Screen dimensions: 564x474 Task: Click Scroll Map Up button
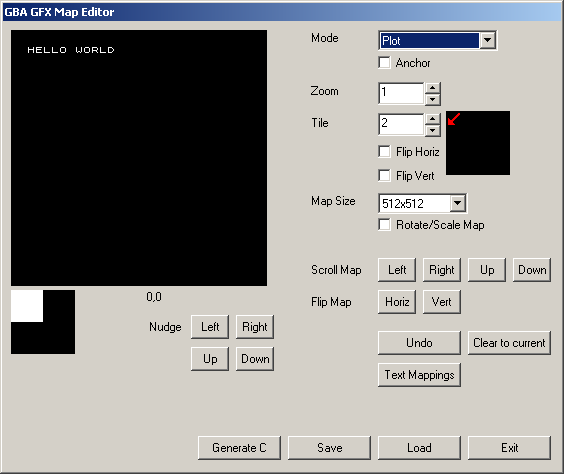pos(487,270)
